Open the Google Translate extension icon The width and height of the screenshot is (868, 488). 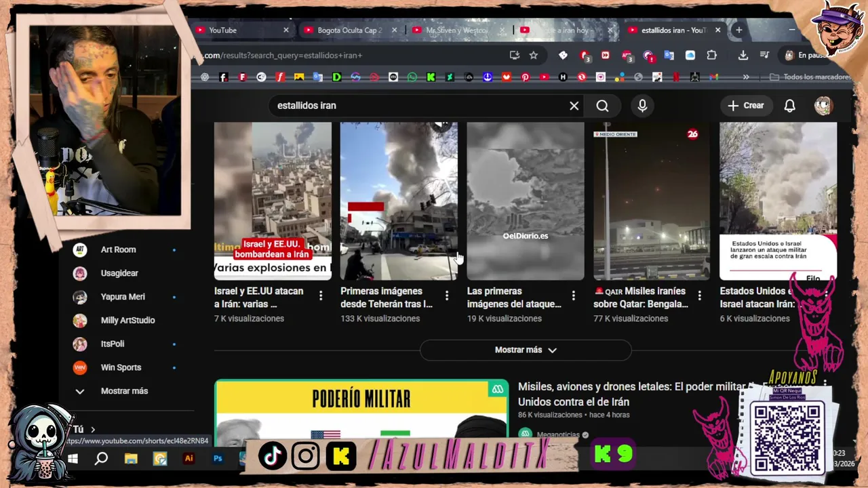(669, 56)
